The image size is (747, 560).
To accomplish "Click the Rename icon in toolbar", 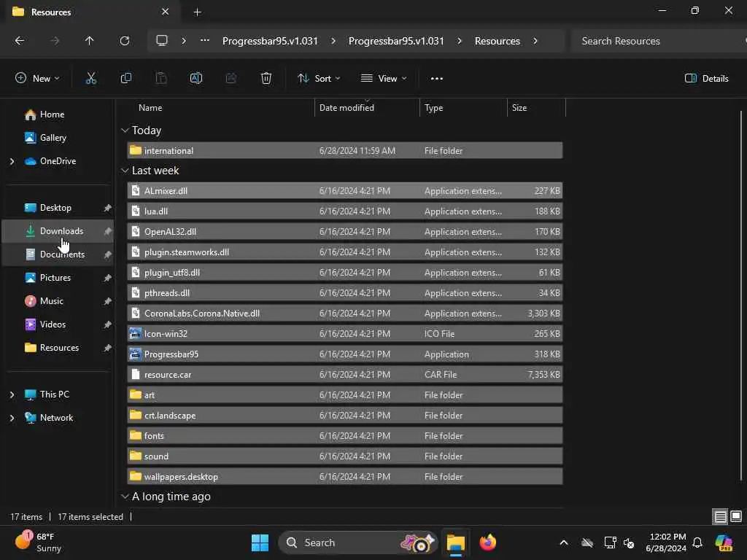I will tap(196, 79).
